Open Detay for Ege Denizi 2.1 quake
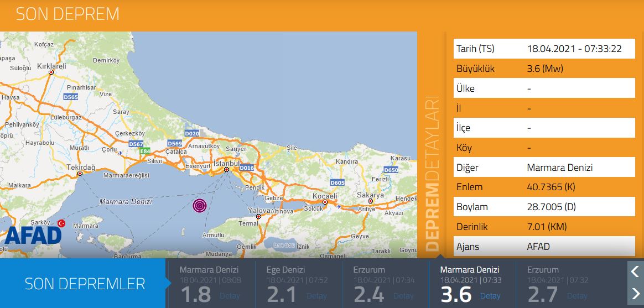The image size is (644, 308). 317,296
